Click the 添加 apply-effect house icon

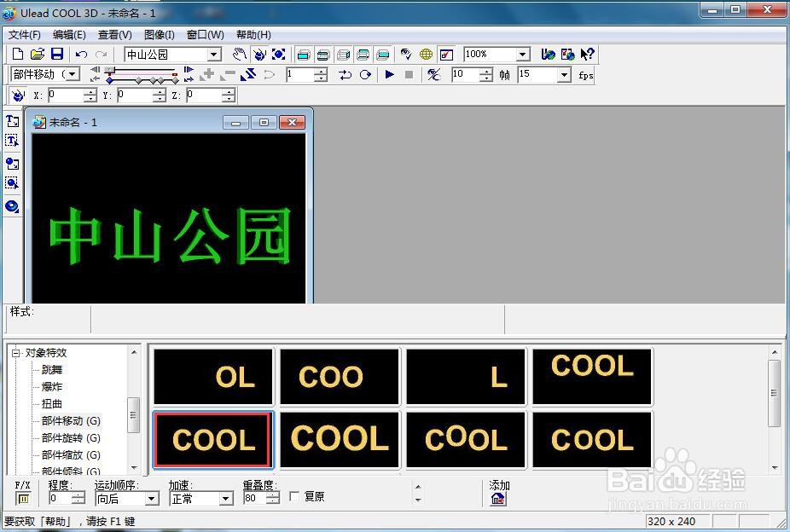point(497,499)
